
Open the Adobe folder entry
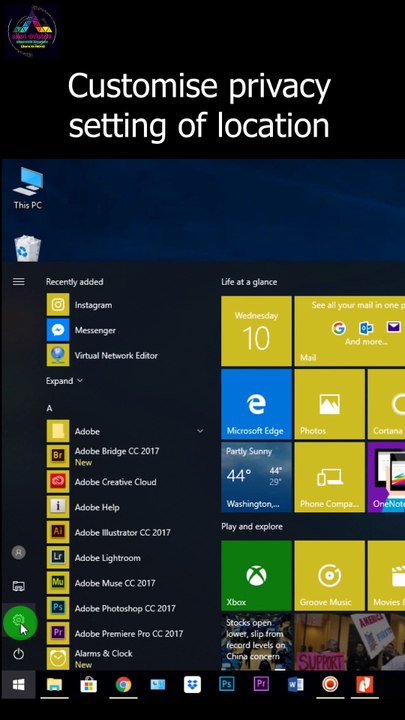[x=125, y=431]
